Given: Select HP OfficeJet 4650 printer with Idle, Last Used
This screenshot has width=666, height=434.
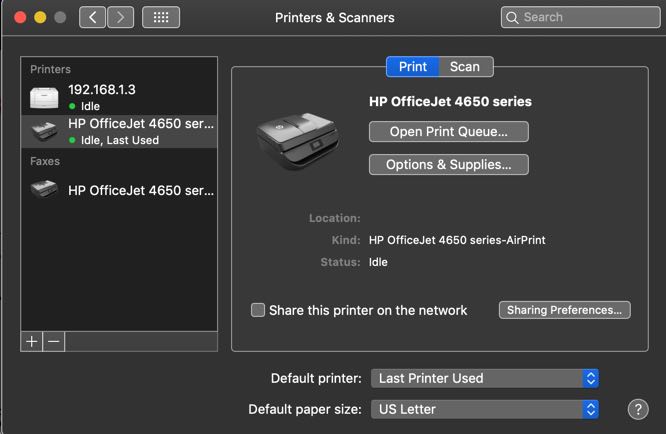Looking at the screenshot, I should tap(119, 131).
